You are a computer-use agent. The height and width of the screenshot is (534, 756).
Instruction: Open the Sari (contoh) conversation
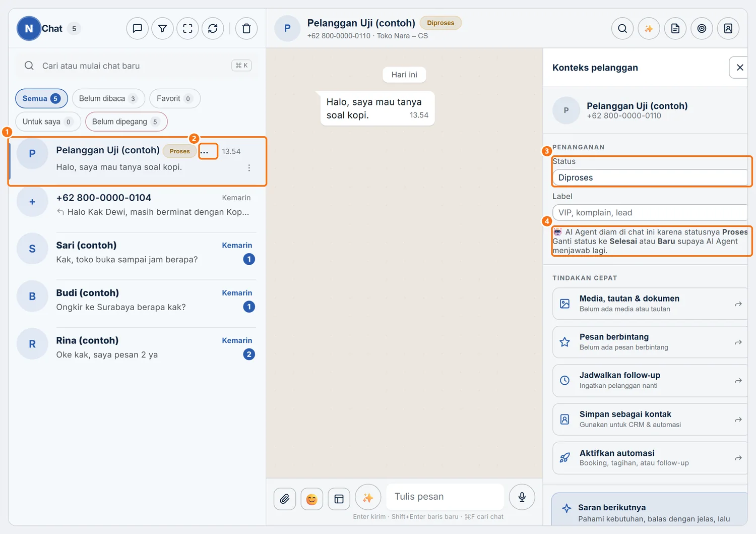137,252
